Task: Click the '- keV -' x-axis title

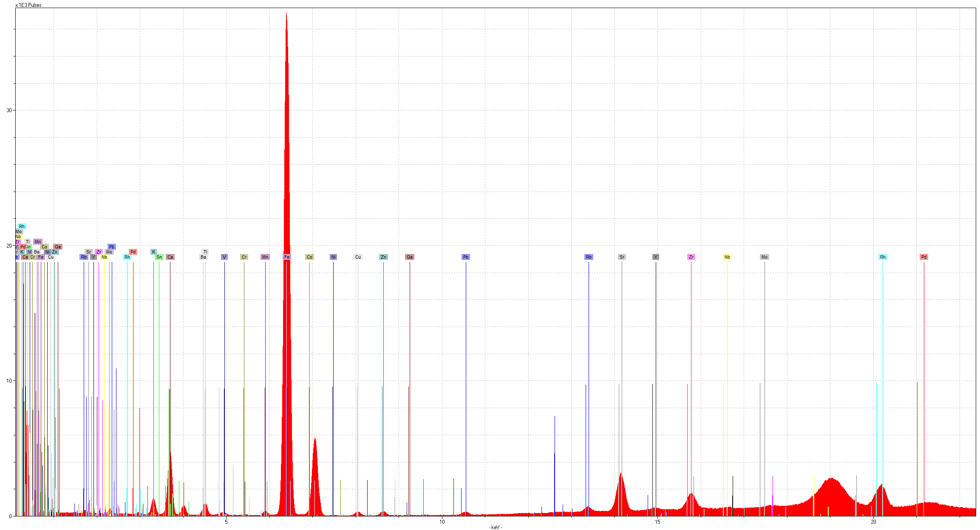Action: pyautogui.click(x=495, y=527)
